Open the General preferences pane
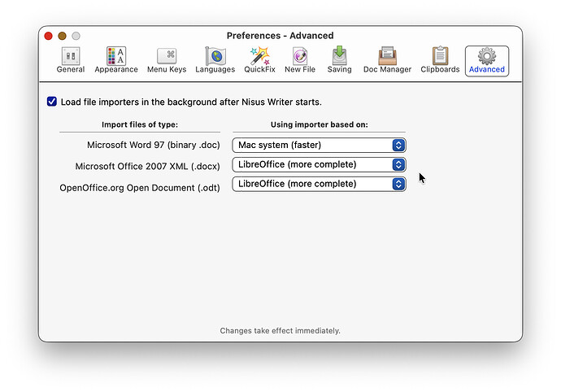The image size is (561, 392). [x=71, y=60]
